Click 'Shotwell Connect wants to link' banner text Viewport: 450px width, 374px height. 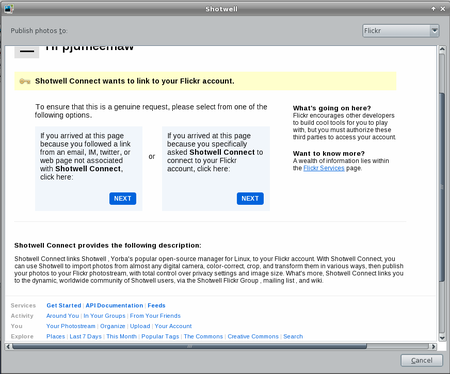point(135,81)
